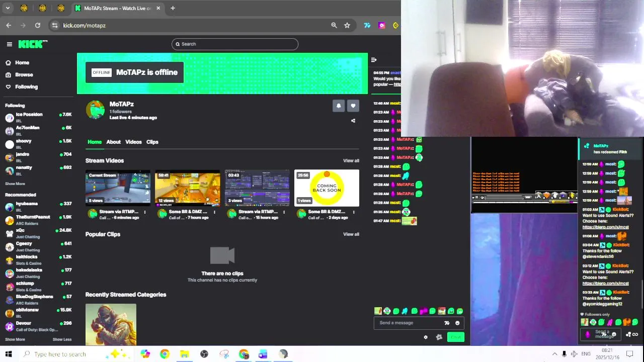This screenshot has width=644, height=362.
Task: Click the pink browser extension icon
Action: pos(382,25)
